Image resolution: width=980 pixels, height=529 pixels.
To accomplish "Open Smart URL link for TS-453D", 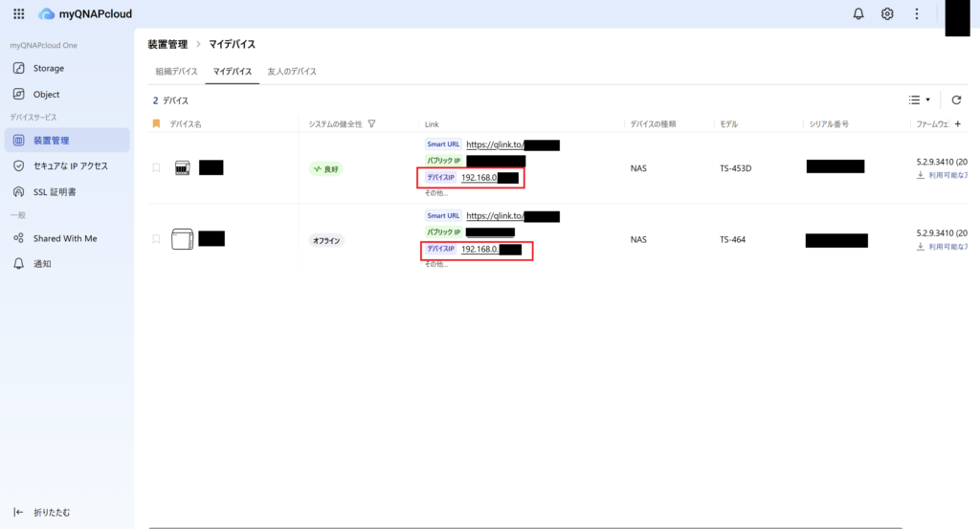I will (x=513, y=144).
